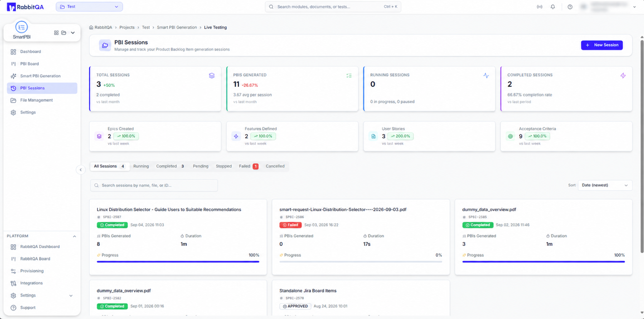Open File Management in the sidebar
Viewport: 644px width, 319px height.
42,100
